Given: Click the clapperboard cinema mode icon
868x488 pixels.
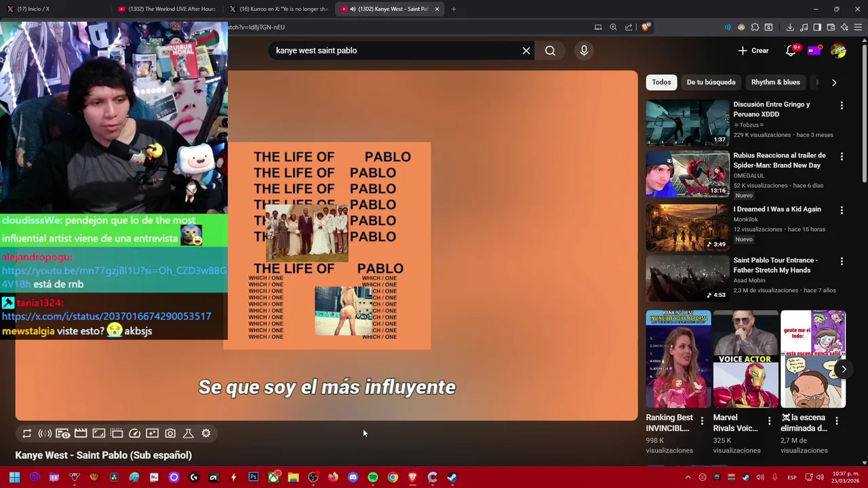Looking at the screenshot, I should (x=81, y=434).
